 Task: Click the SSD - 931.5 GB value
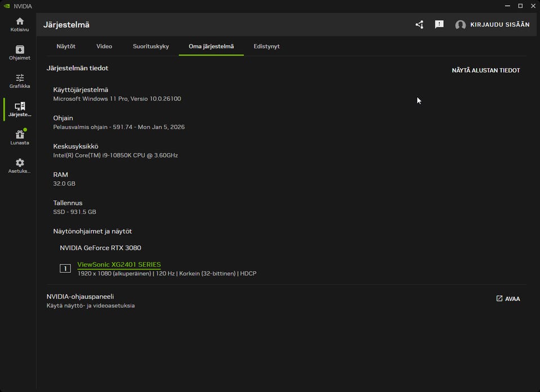[74, 212]
